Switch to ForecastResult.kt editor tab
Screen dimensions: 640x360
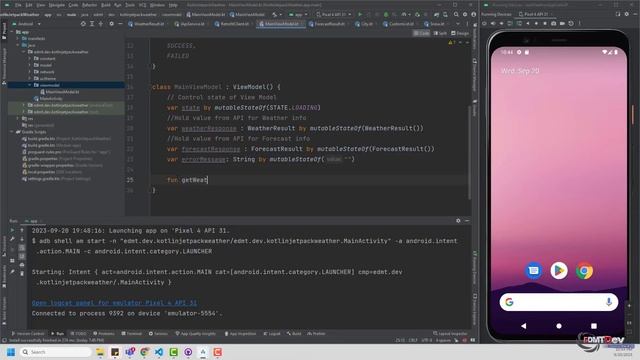pos(327,24)
